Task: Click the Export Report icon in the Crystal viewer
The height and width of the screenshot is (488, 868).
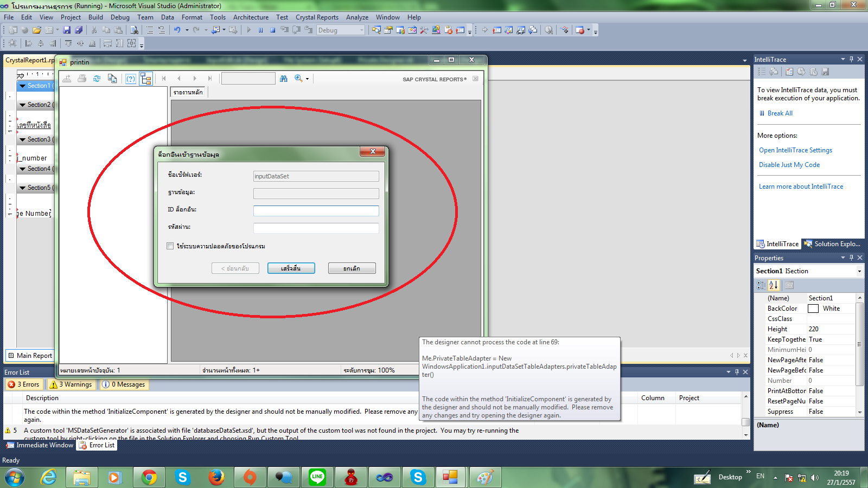Action: click(67, 79)
